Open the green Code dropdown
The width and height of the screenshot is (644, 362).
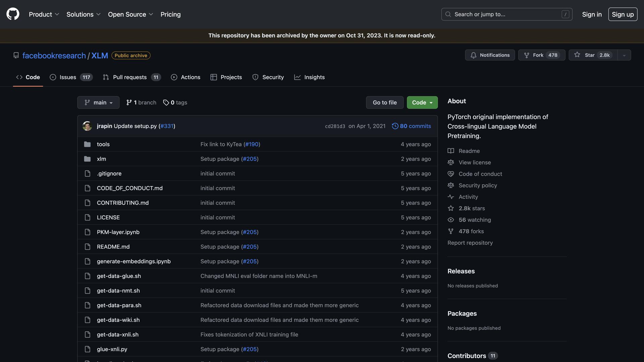tap(422, 103)
